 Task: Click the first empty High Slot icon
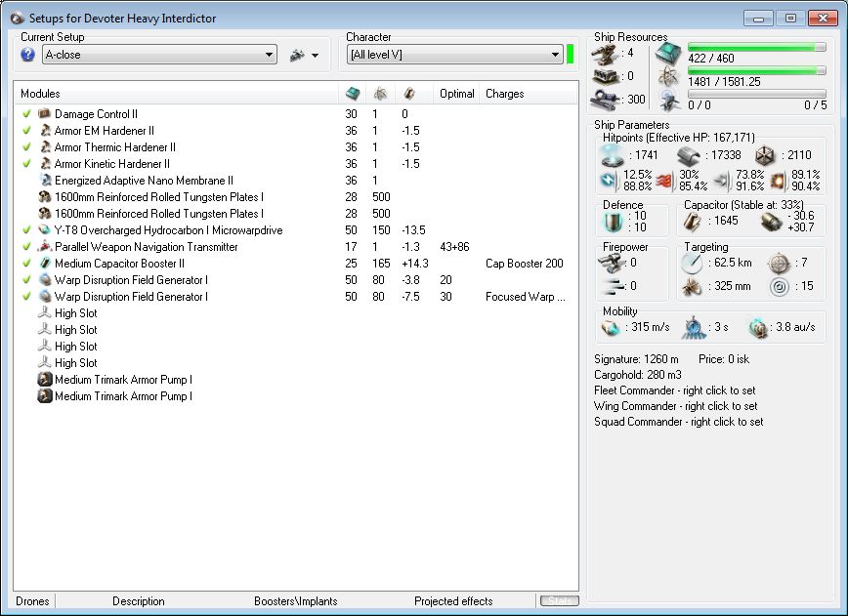45,312
